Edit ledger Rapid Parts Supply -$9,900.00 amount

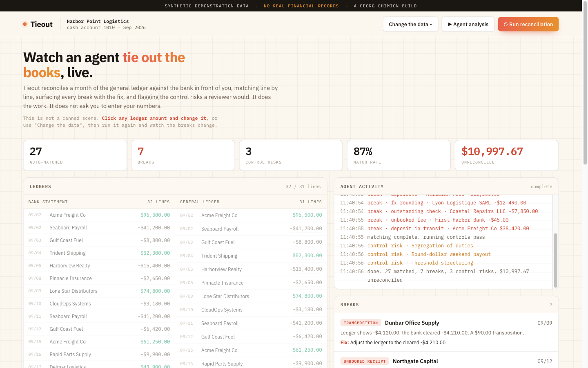[307, 364]
